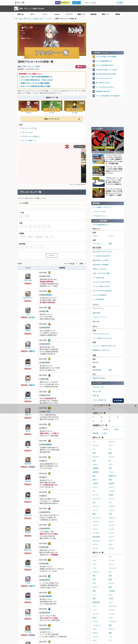
Task: Open the スカーク character portrait icon
Action: pos(28,411)
